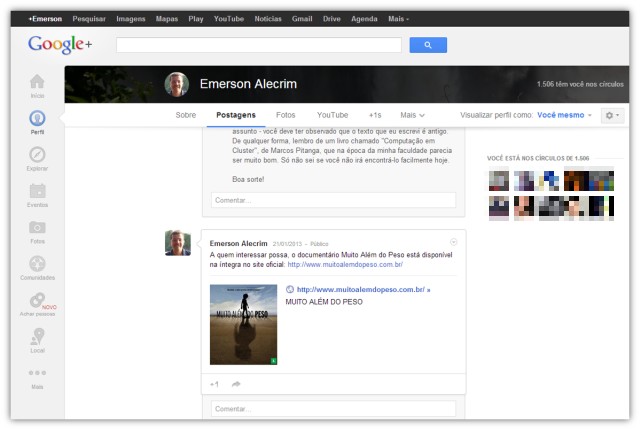
Task: Open the Achar pessoas icon
Action: (x=37, y=300)
